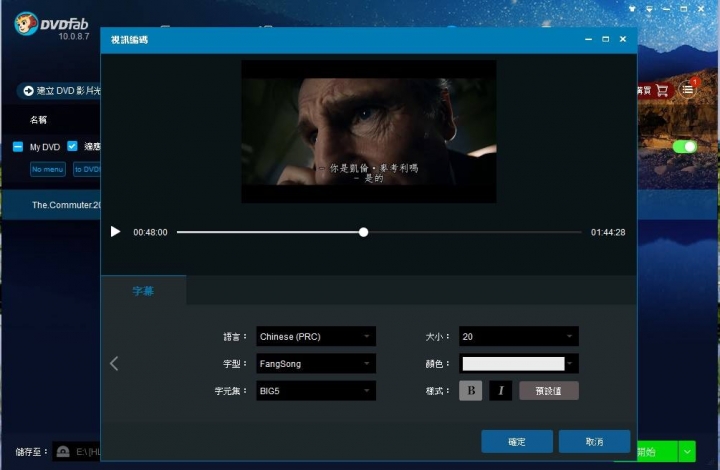The image size is (720, 470).
Task: Toggle the My DVD checkbox
Action: pyautogui.click(x=18, y=147)
